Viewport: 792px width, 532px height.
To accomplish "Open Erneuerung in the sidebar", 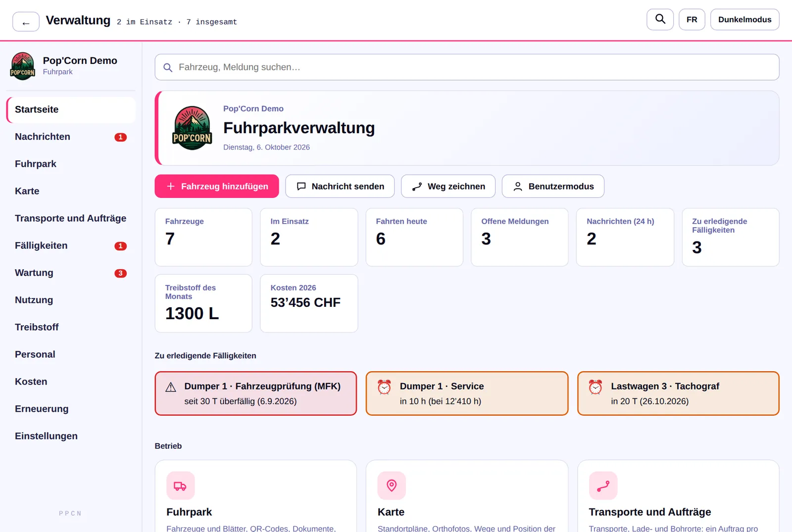I will (x=71, y=409).
